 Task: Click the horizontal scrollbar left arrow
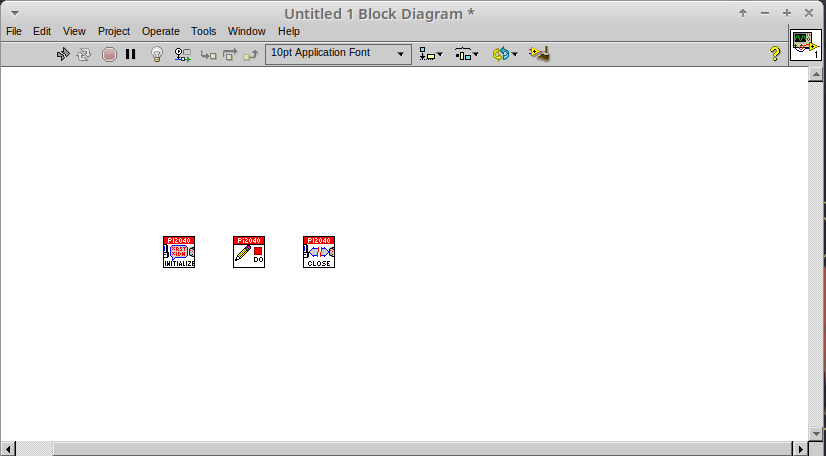click(8, 449)
